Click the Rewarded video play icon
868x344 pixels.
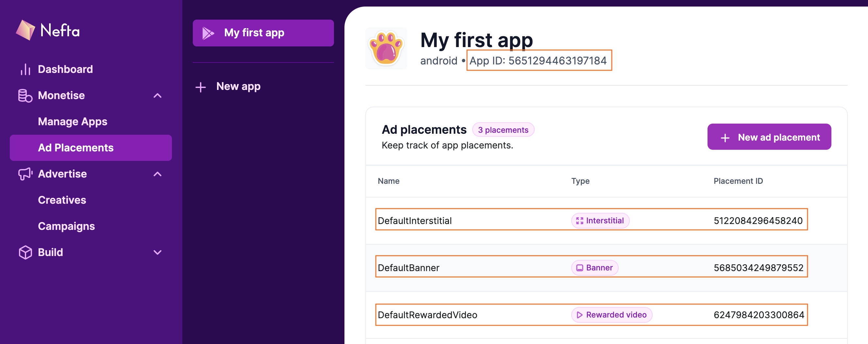click(579, 315)
